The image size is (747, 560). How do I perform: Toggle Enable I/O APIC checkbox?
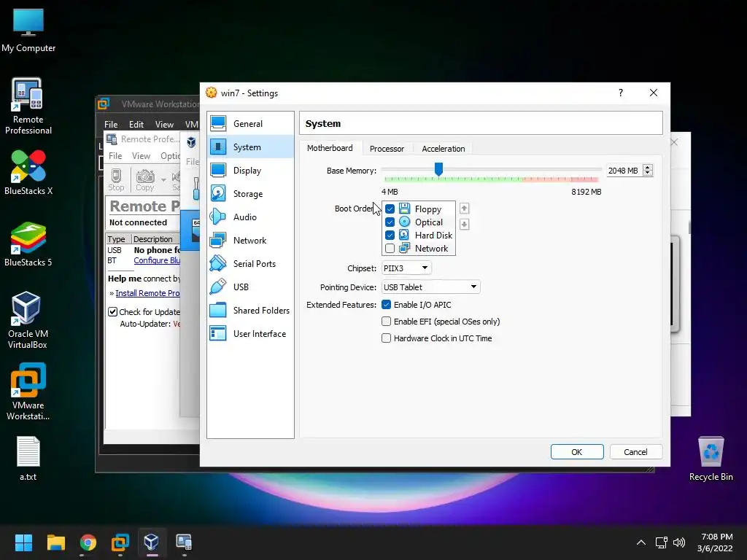387,304
